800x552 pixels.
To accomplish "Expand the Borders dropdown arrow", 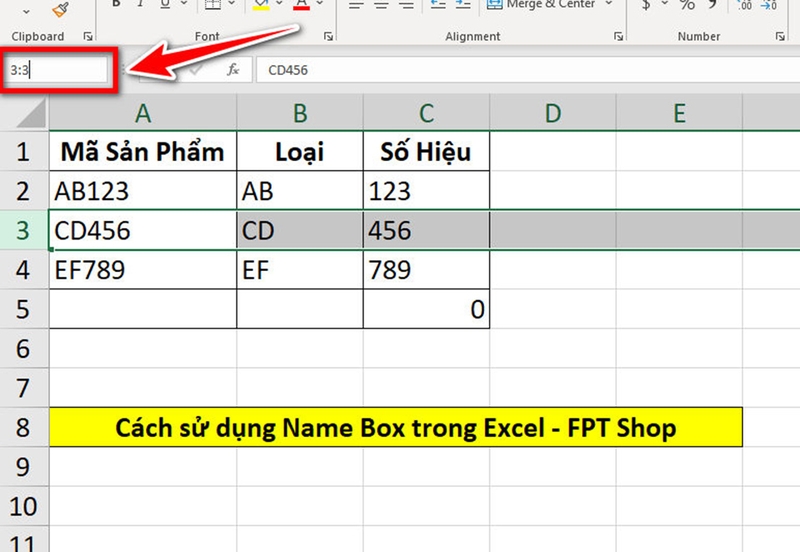I will [232, 4].
